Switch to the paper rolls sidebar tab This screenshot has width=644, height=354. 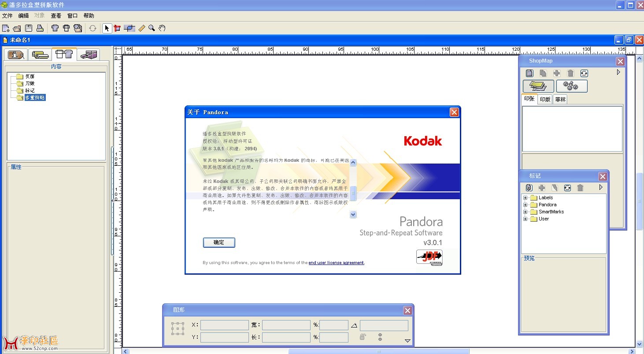[x=40, y=55]
